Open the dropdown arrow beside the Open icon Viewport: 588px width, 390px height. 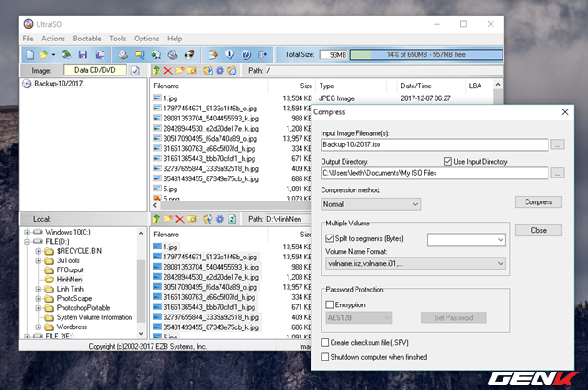click(53, 55)
